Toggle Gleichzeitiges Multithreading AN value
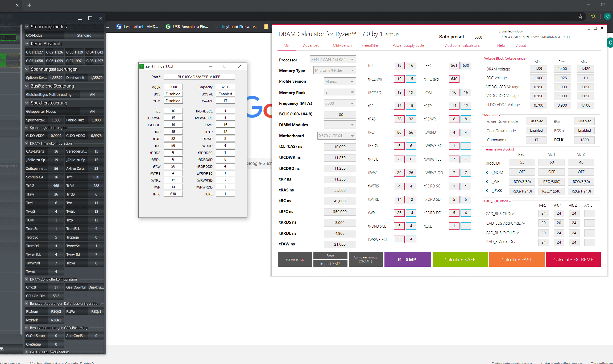 pos(92,95)
